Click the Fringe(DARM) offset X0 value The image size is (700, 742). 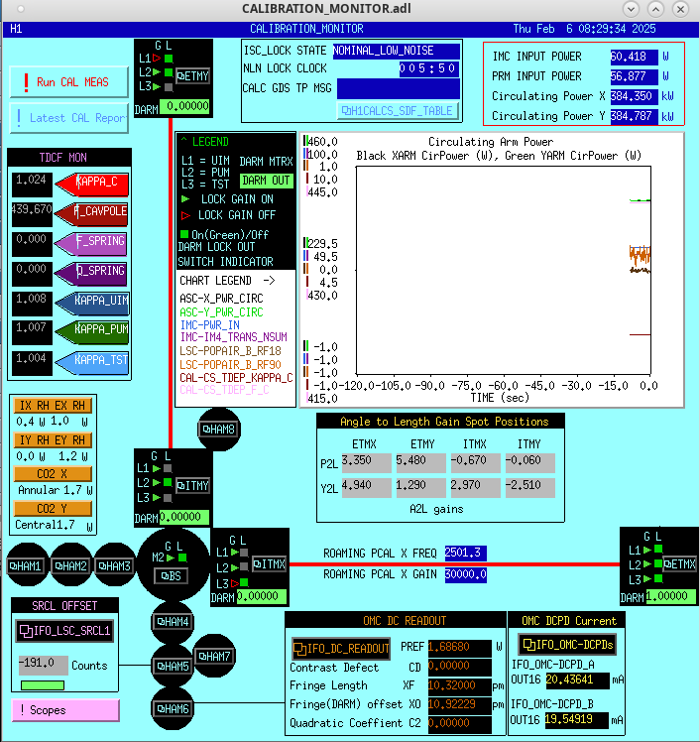click(459, 704)
